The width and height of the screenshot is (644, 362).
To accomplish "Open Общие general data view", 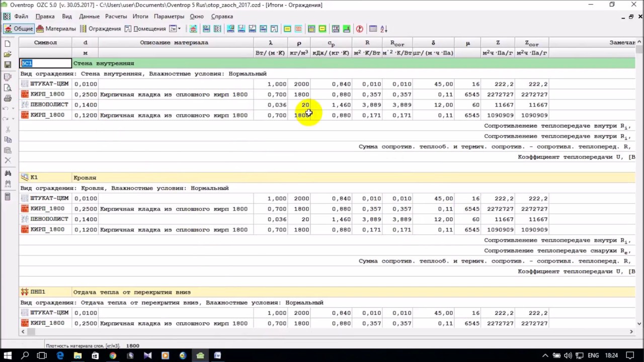I will pyautogui.click(x=19, y=29).
